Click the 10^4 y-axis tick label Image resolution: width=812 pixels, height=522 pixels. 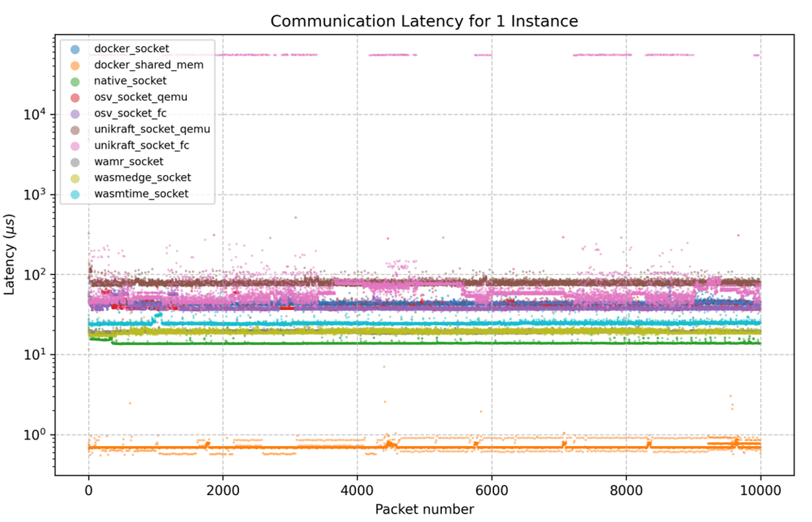pyautogui.click(x=36, y=112)
